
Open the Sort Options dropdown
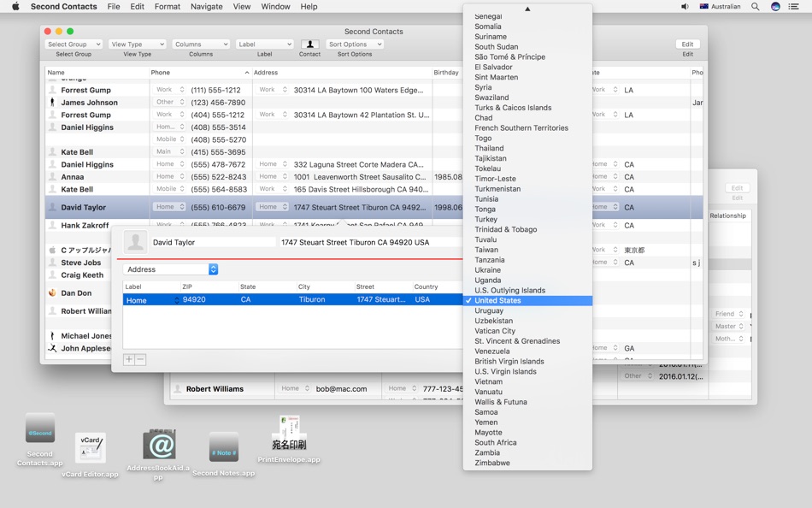click(x=355, y=44)
